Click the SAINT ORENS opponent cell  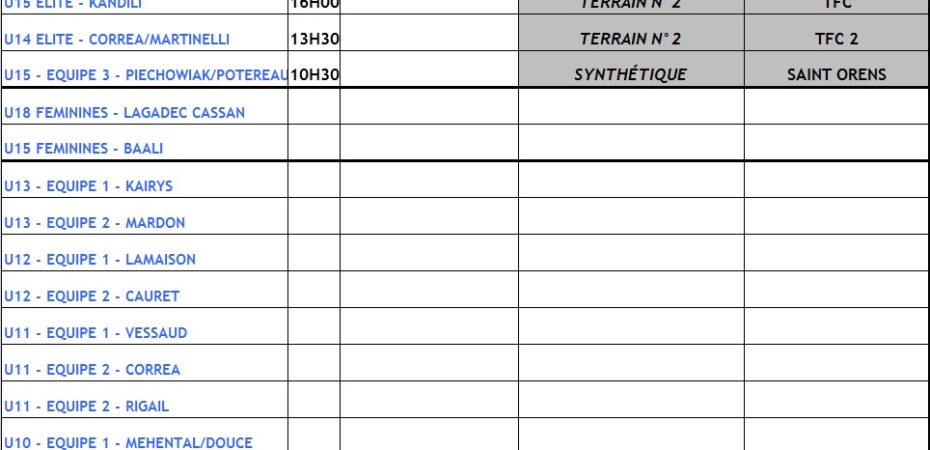tap(836, 75)
